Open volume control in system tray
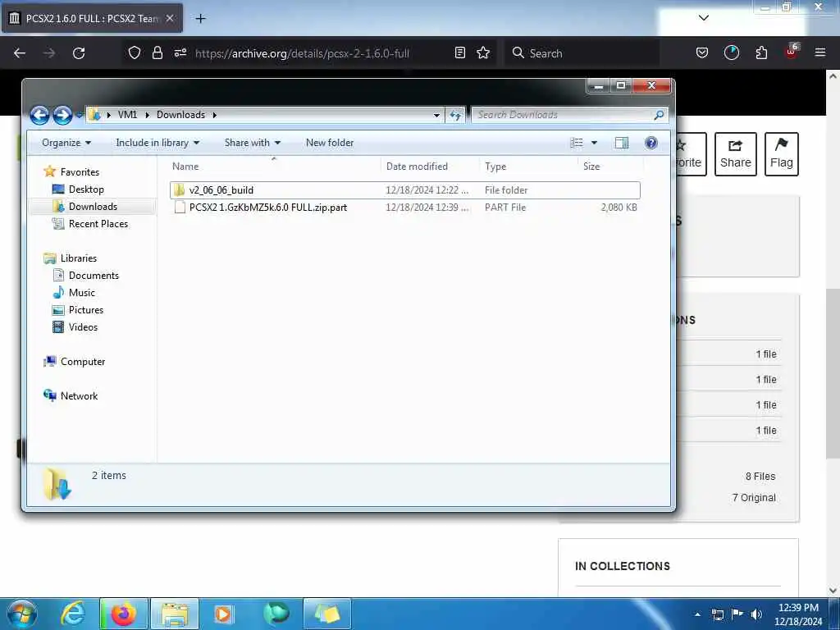840x630 pixels. click(x=756, y=614)
